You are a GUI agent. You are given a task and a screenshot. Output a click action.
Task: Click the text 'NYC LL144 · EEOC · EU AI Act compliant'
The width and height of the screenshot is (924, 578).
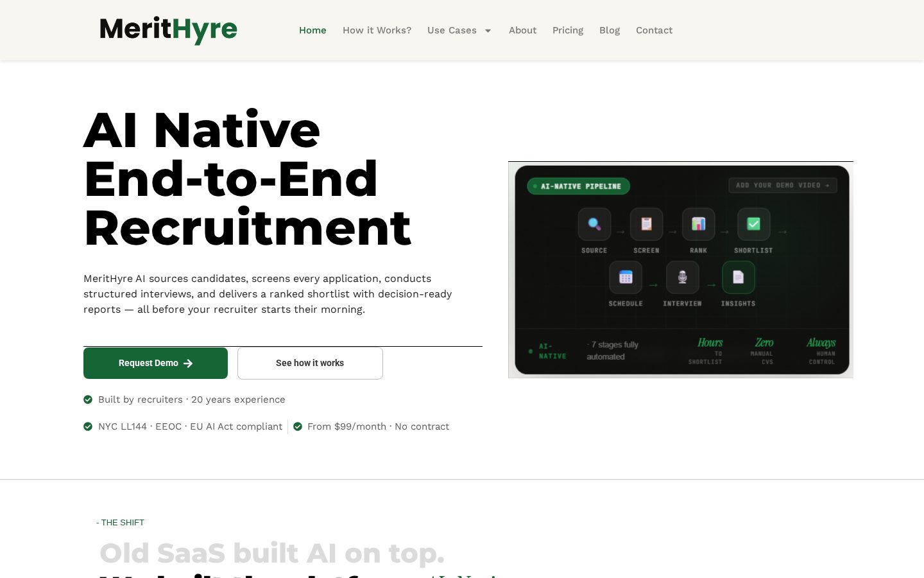(190, 426)
